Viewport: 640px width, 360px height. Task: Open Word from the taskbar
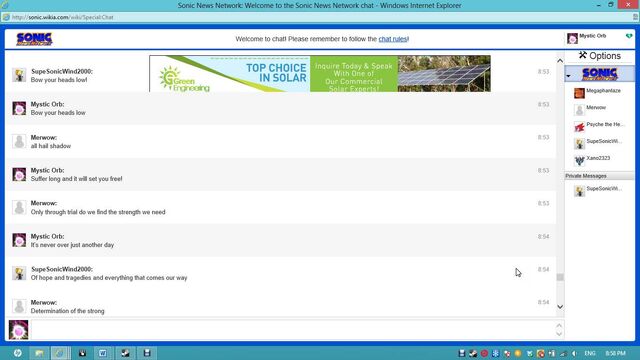102,353
